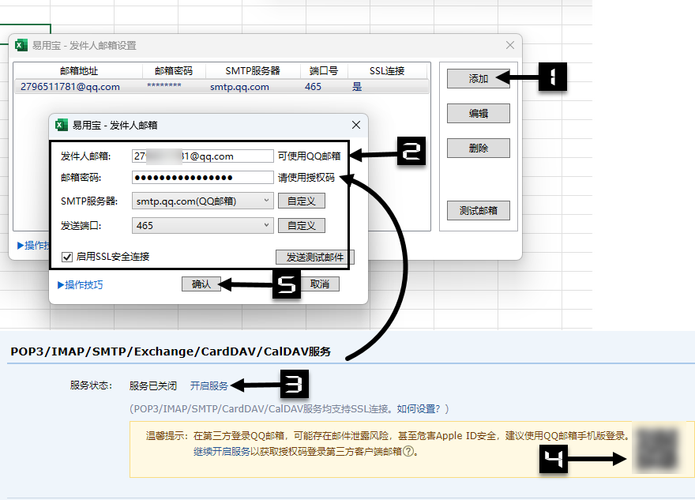
Task: Click the 添加 button in settings window
Action: pyautogui.click(x=478, y=78)
